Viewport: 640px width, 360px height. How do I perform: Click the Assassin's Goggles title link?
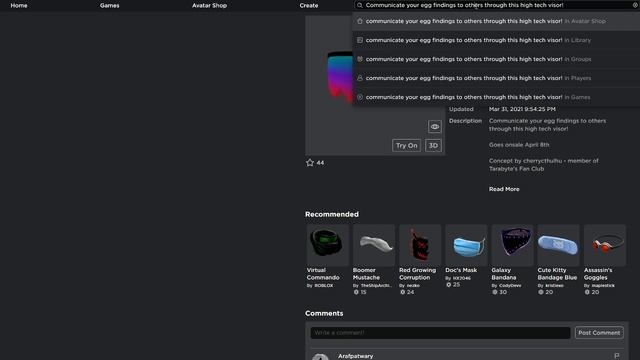(x=598, y=274)
